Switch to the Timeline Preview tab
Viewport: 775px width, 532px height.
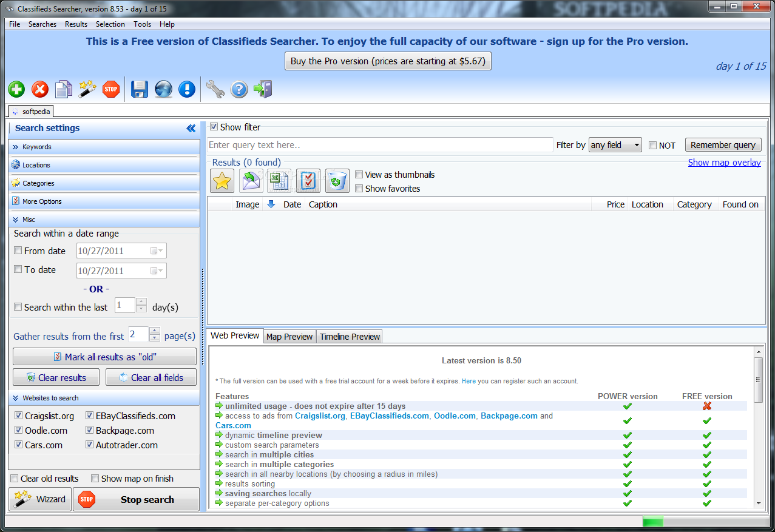tap(350, 337)
